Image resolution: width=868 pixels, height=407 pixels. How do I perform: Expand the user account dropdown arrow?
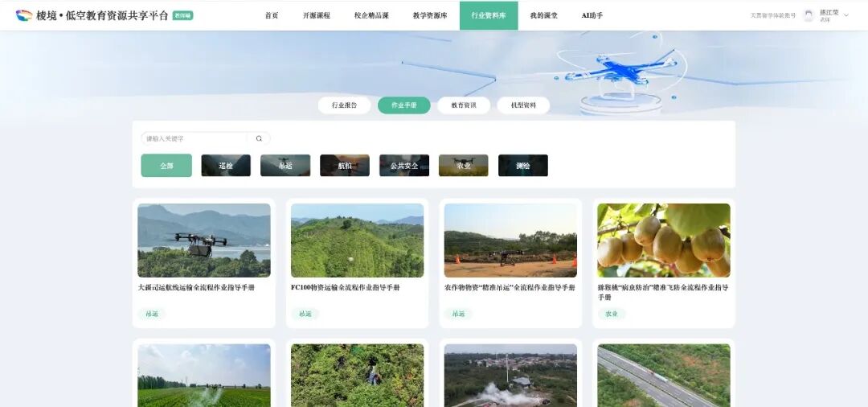point(846,15)
